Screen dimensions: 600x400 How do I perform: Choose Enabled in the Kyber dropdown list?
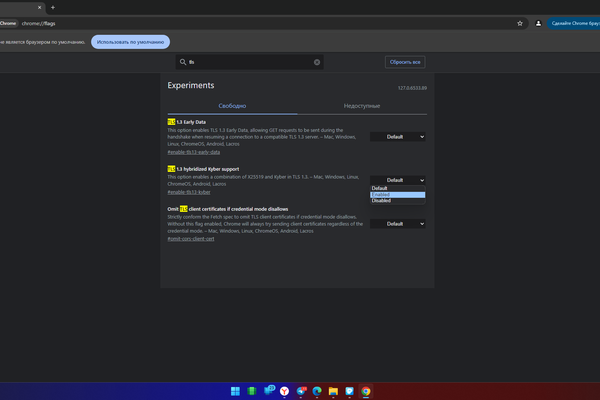click(x=398, y=194)
